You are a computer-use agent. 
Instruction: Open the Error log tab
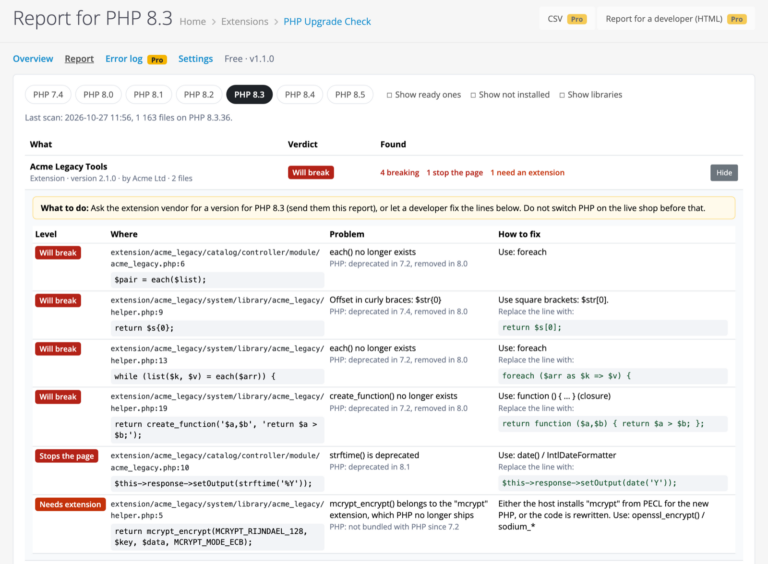124,59
